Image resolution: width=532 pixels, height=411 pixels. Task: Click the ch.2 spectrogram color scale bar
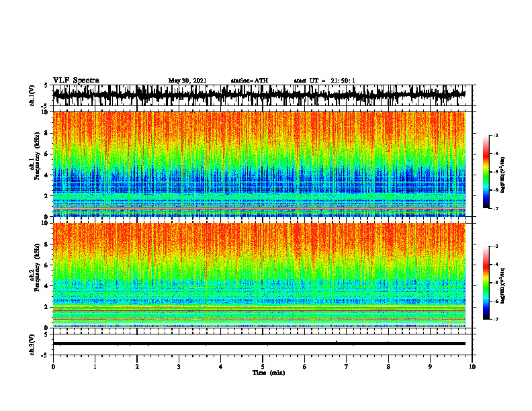[486, 283]
